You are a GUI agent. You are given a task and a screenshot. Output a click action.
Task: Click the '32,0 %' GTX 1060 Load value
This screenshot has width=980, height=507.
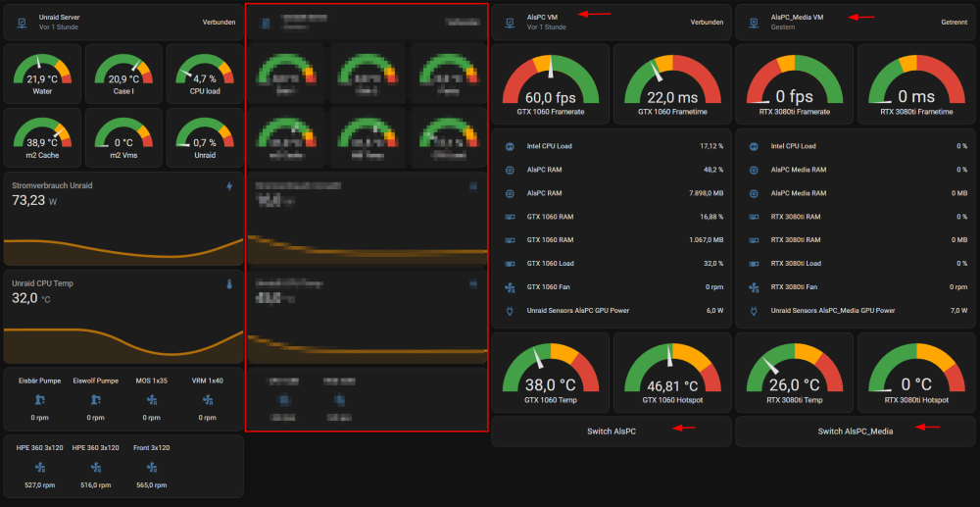pyautogui.click(x=713, y=264)
